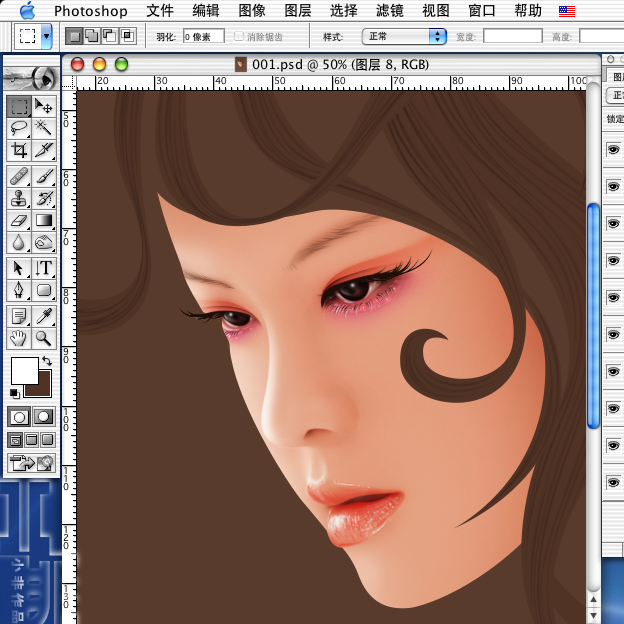Choose New Selection mode in options bar

74,36
